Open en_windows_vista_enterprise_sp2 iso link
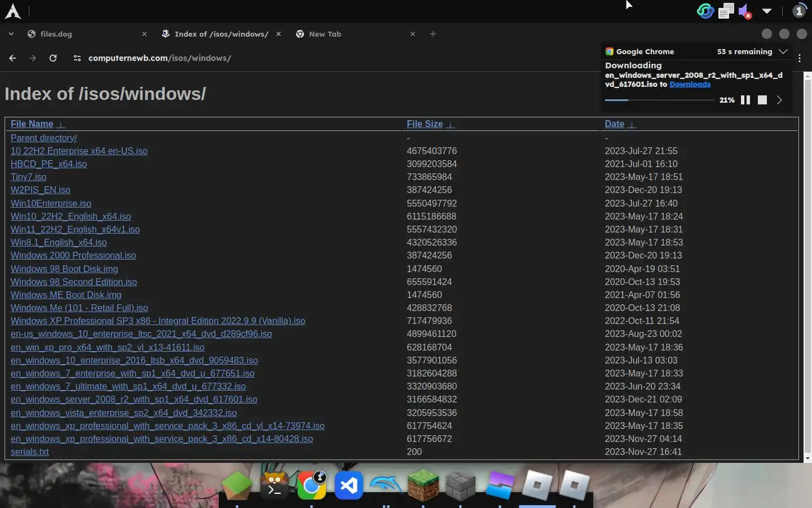The width and height of the screenshot is (812, 508). click(x=123, y=413)
